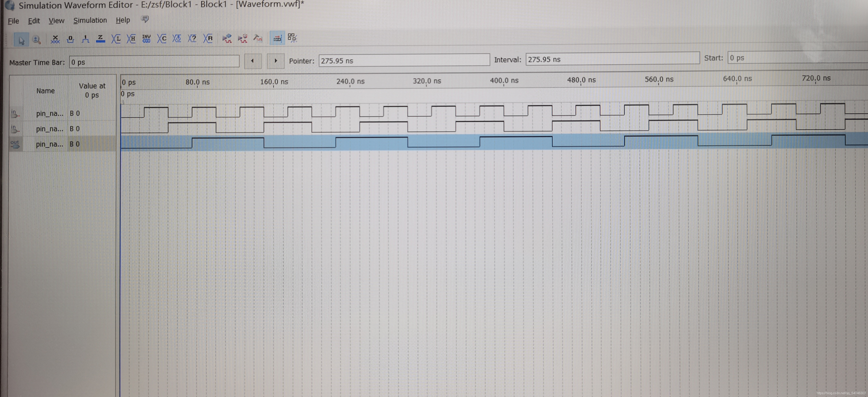Click the 720.0 ns timeline mark
The image size is (868, 397).
(816, 78)
